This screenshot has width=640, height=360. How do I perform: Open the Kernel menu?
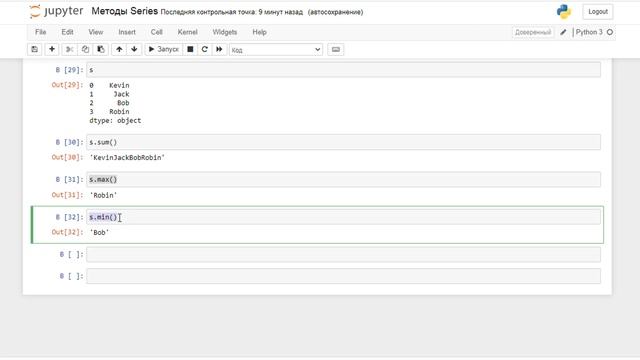[187, 32]
